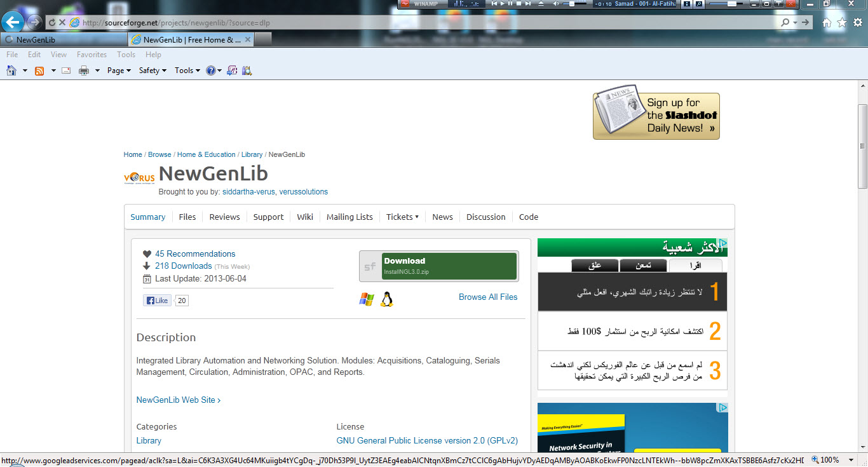Screen dimensions: 868x467
Task: Adjust the Winamp volume slider
Action: click(x=573, y=4)
